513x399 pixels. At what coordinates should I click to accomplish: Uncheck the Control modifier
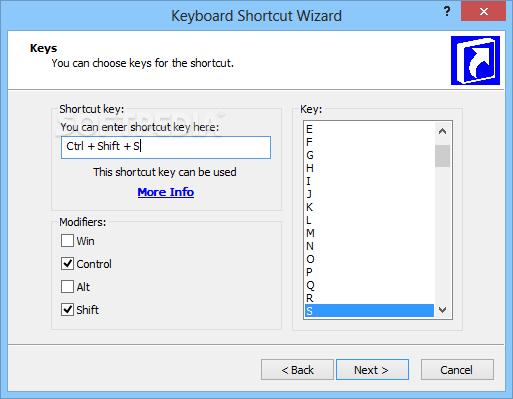pos(67,263)
